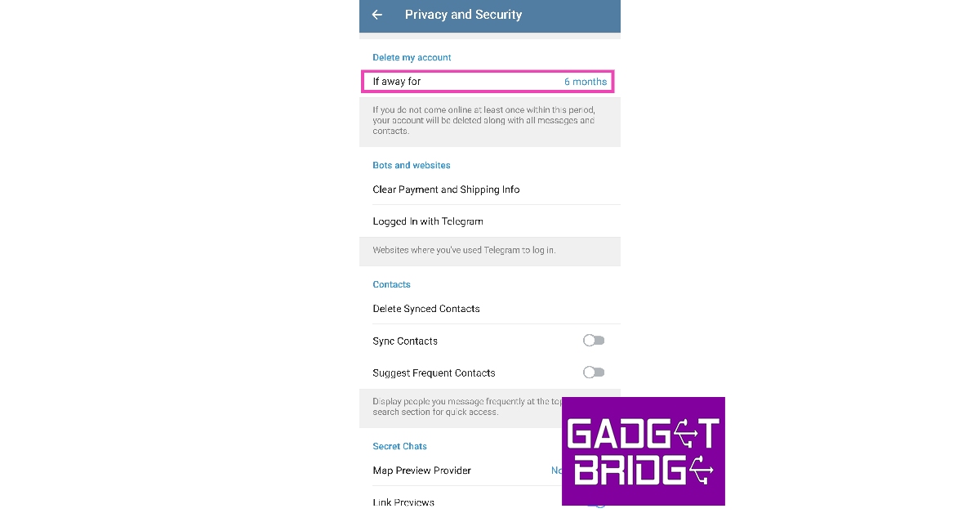The width and height of the screenshot is (980, 513).
Task: Tap the Link Previews option
Action: pyautogui.click(x=403, y=502)
